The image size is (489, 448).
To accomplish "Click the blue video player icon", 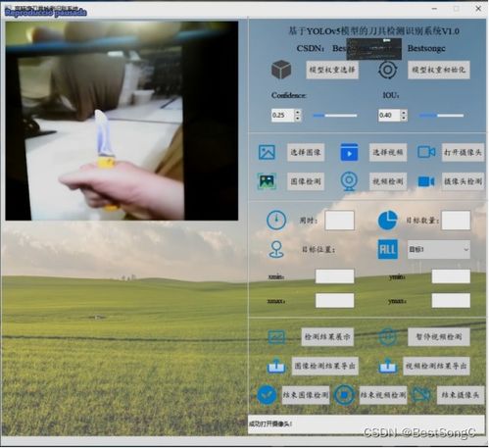I will 349,152.
